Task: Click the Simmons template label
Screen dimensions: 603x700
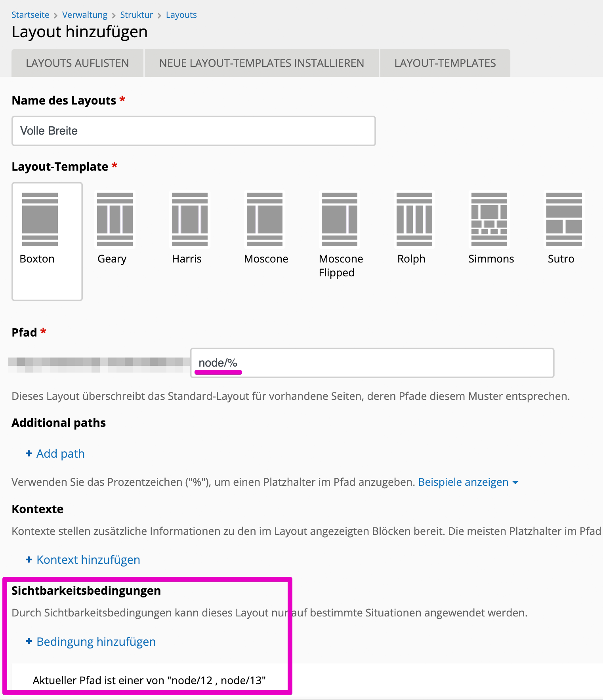Action: click(x=491, y=259)
